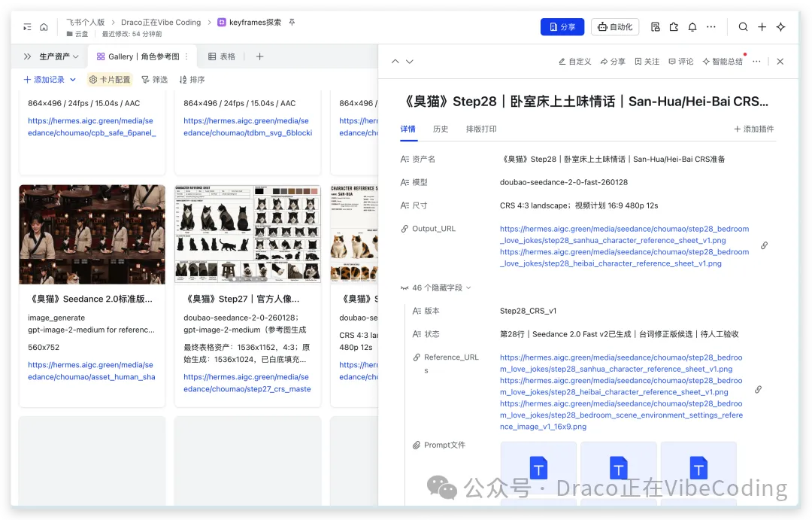Open the cpb_safe_6panel media link
Screen dimensions: 812x520
(x=92, y=126)
